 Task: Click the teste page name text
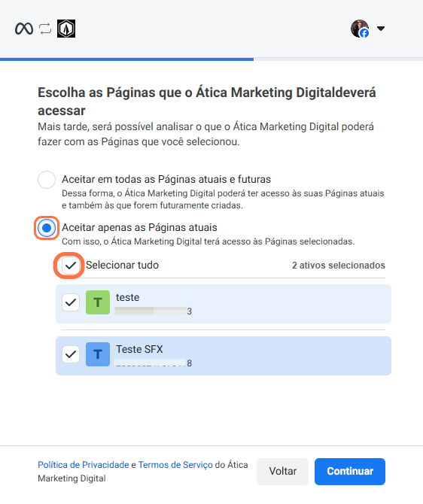pos(128,298)
